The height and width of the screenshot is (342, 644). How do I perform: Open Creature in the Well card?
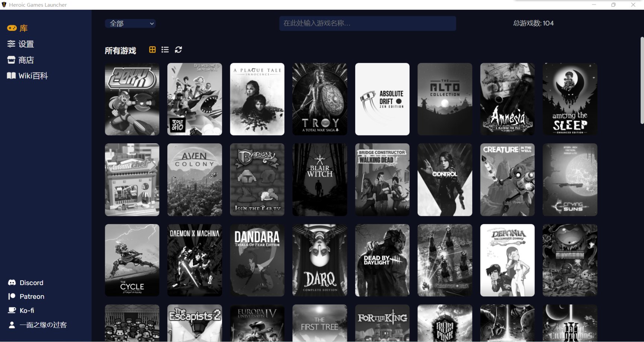coord(508,180)
